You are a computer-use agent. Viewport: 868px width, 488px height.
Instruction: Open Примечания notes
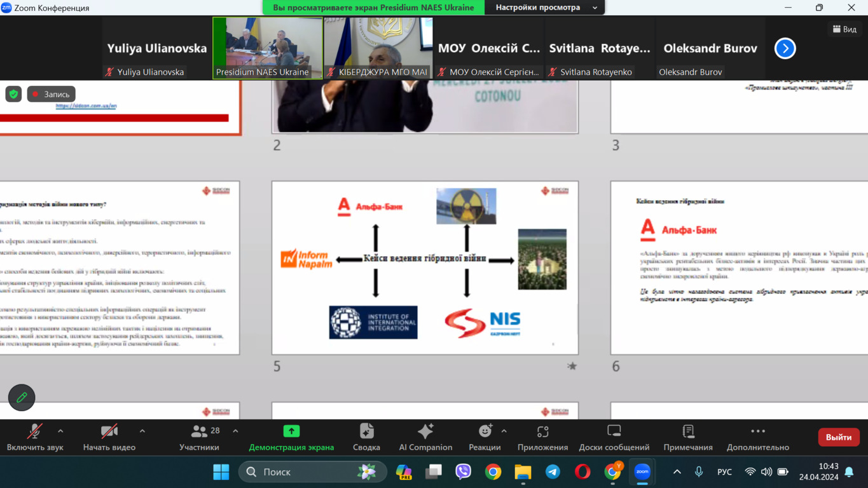coord(688,438)
